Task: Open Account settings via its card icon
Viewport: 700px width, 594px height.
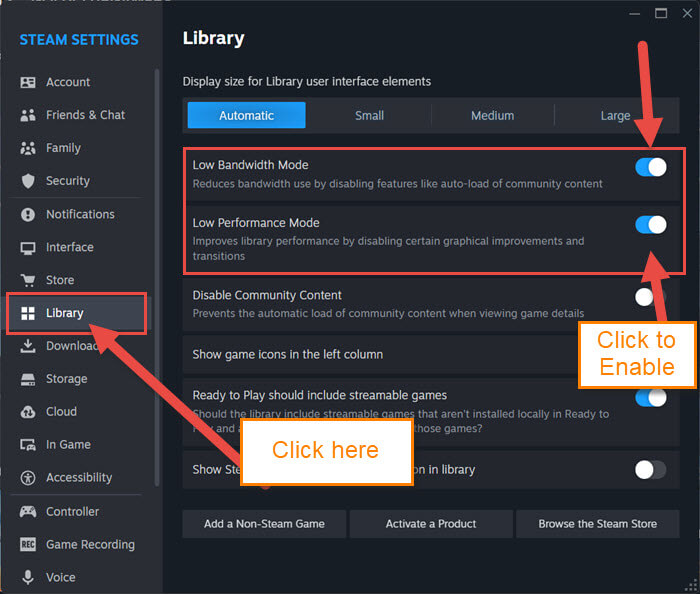Action: tap(28, 82)
